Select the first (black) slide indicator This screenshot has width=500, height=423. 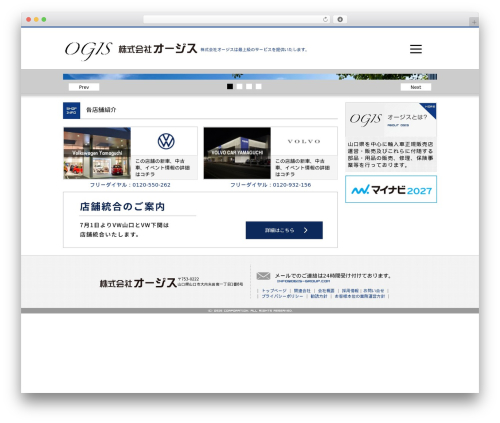(x=230, y=86)
